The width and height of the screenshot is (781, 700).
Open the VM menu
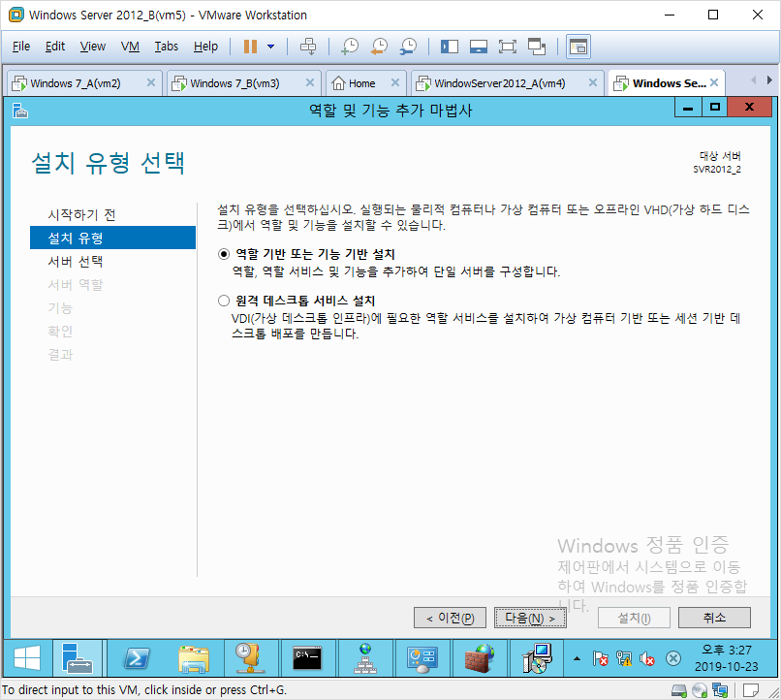[130, 47]
